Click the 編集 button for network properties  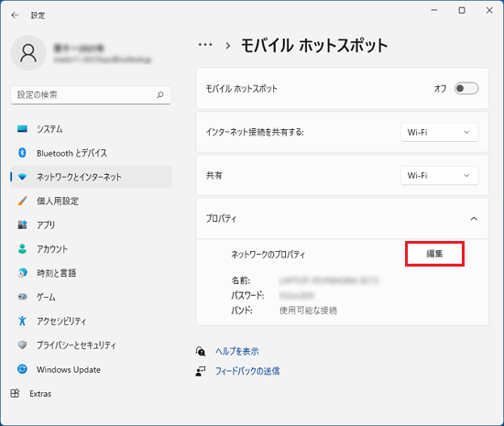tap(434, 254)
